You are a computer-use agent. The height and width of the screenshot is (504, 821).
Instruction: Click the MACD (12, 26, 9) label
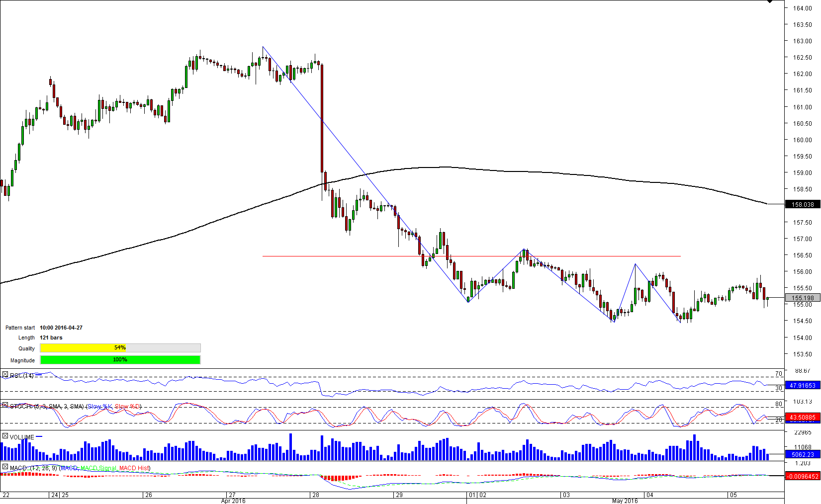(33, 468)
